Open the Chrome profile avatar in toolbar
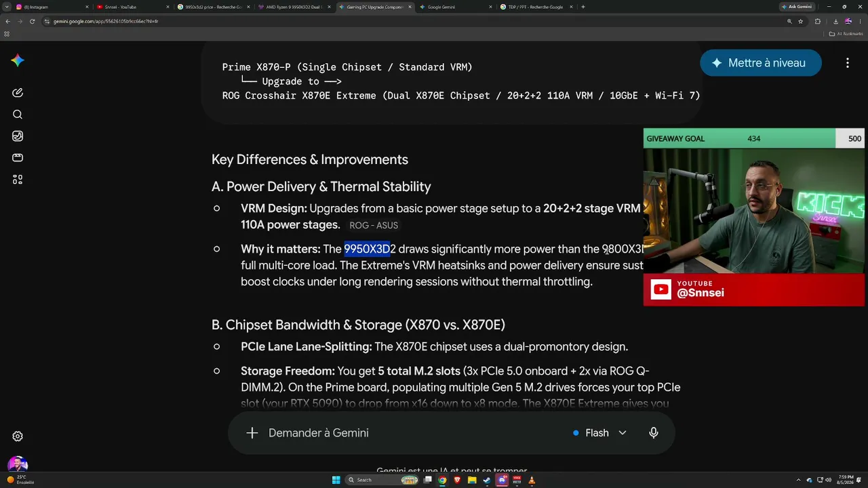 click(848, 21)
